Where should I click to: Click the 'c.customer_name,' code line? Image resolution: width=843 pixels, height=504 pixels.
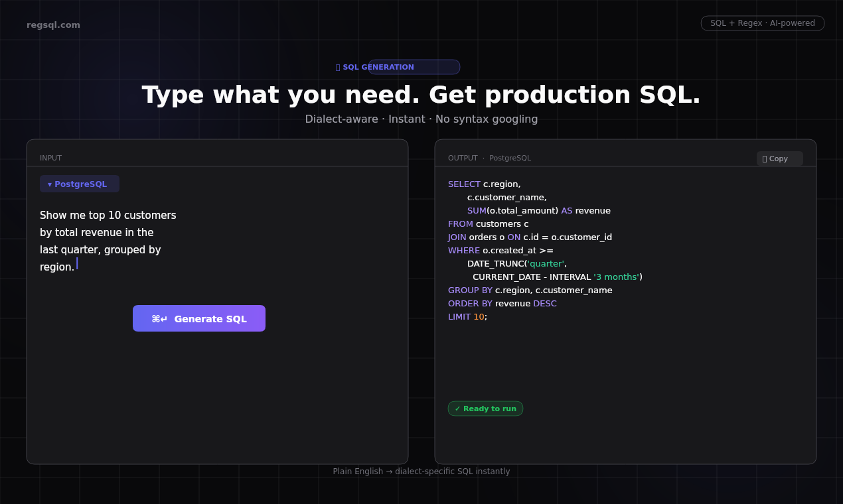[x=507, y=198]
